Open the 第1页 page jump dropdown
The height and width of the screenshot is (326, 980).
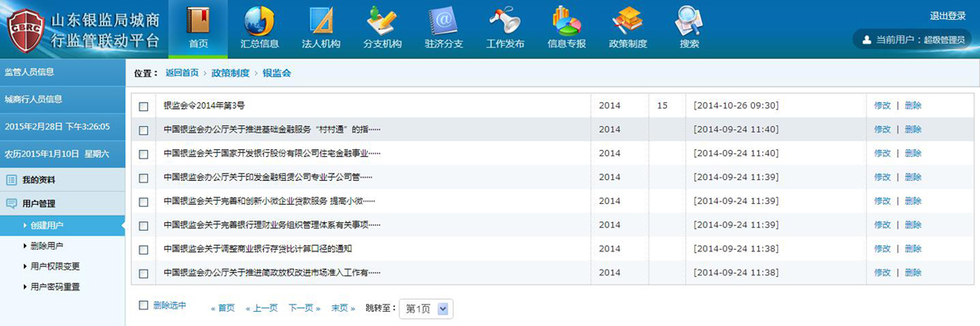pos(425,309)
